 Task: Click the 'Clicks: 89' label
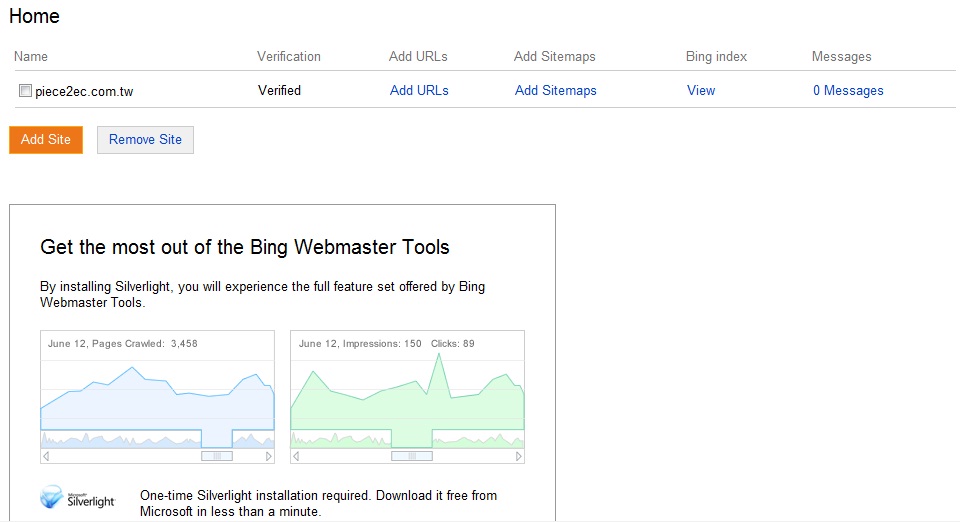pyautogui.click(x=452, y=343)
